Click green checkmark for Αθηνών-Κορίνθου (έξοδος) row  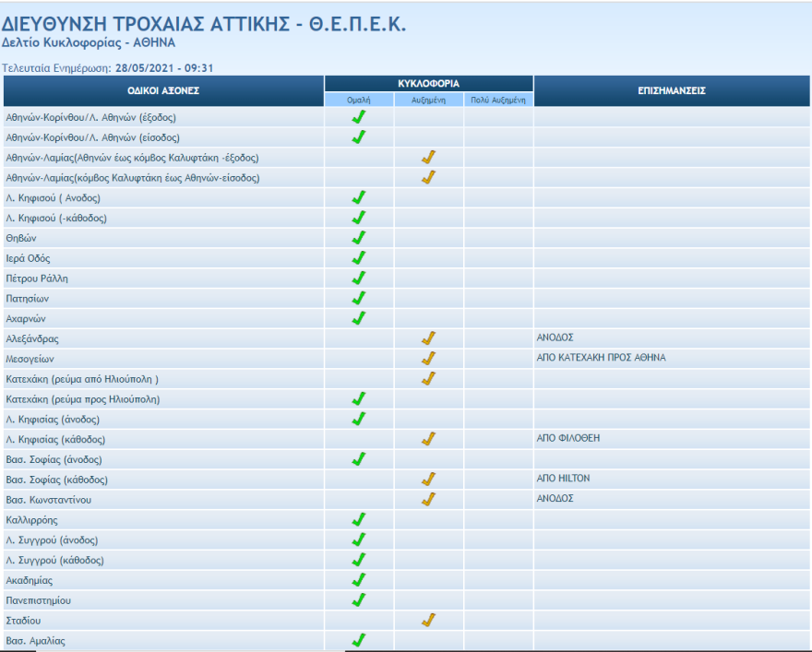(359, 117)
